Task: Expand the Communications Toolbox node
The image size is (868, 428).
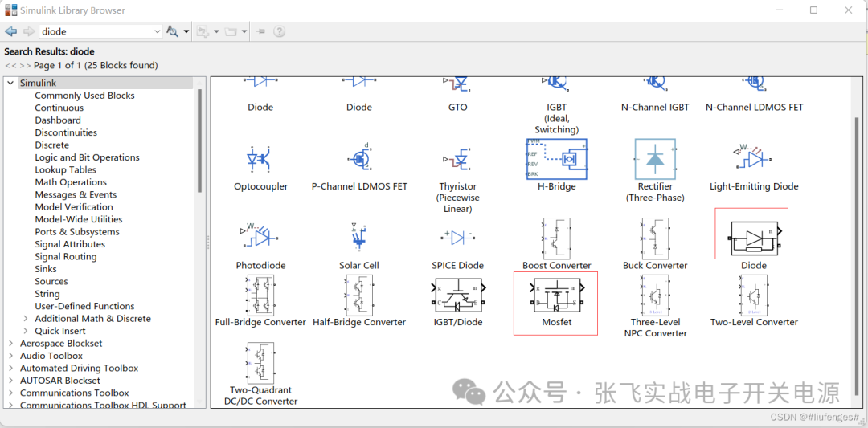Action: 10,393
